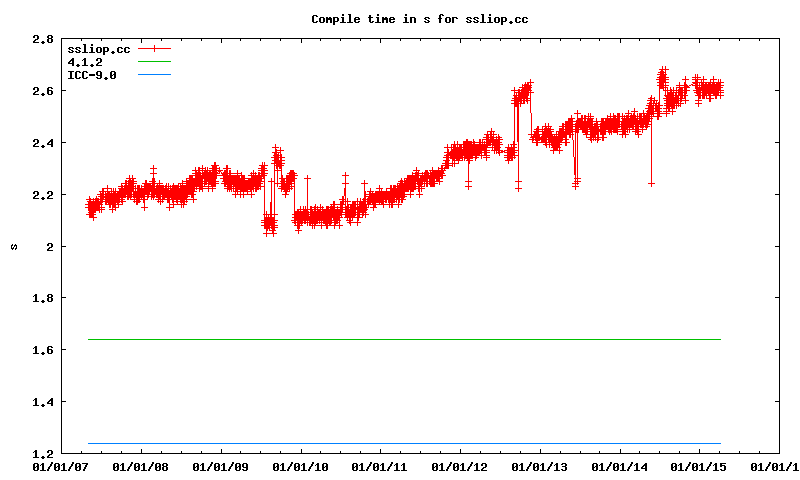Click the 2.8 y-axis tick label
Screen dimensions: 800x480
coord(42,39)
